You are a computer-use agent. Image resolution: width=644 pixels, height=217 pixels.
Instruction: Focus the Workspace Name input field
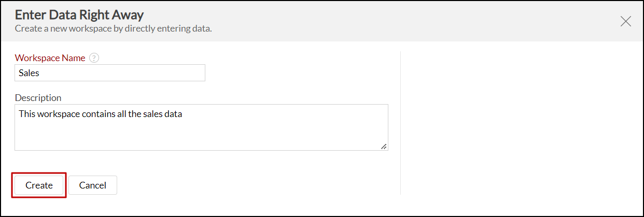110,73
